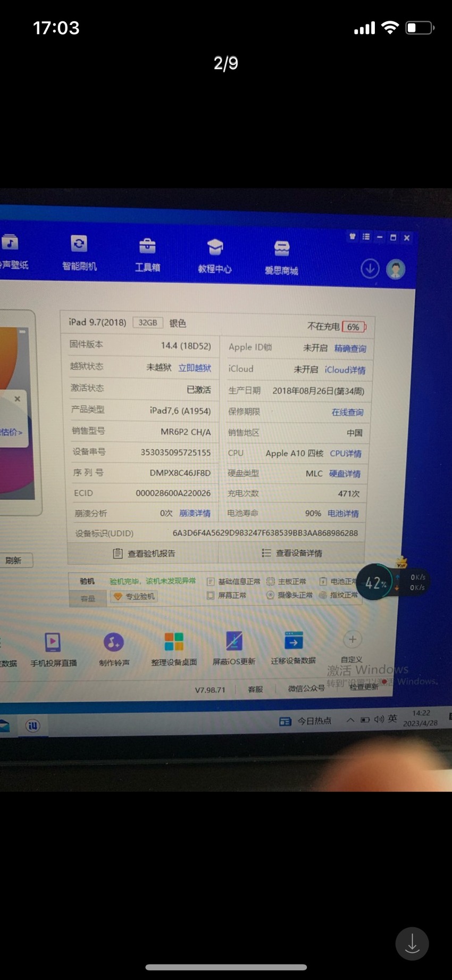Launch 手机投屏直播 screen mirroring tool
The image size is (452, 980).
click(53, 649)
